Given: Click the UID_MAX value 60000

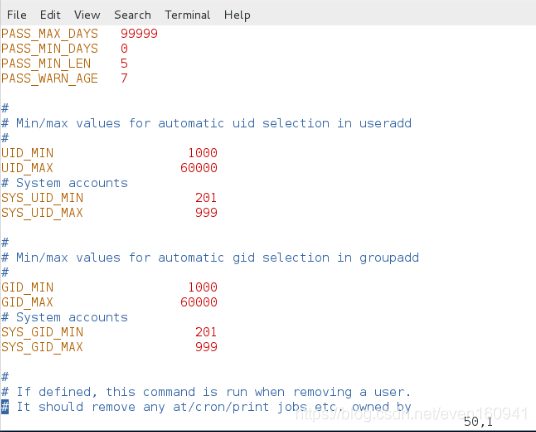Looking at the screenshot, I should [199, 168].
